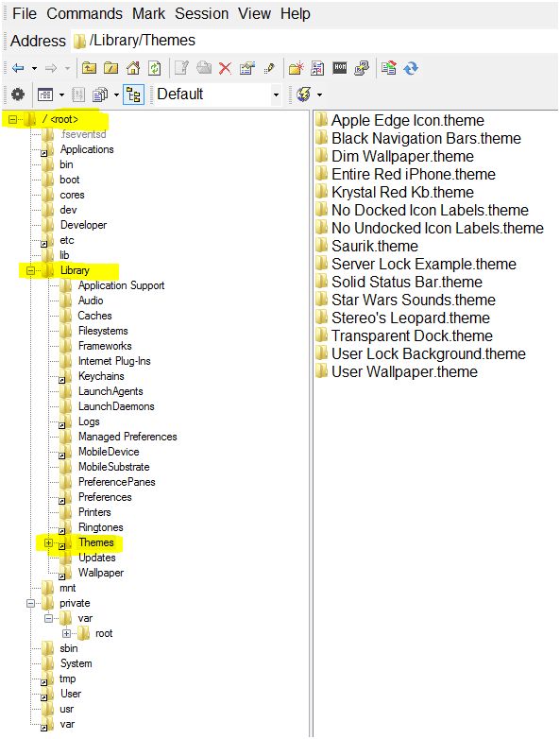
Task: Select Apple Edge Icon.theme folder
Action: (408, 120)
